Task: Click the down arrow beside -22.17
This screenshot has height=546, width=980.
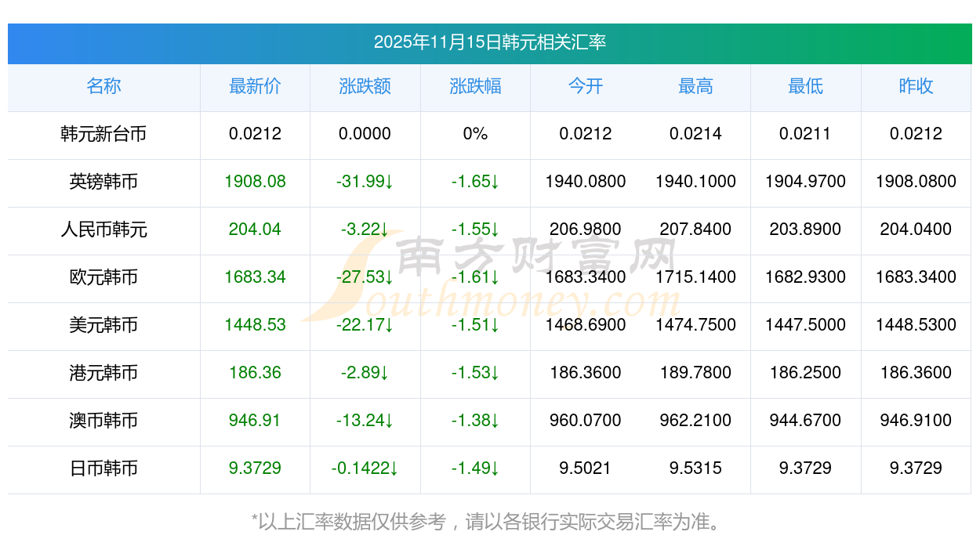Action: click(x=389, y=326)
